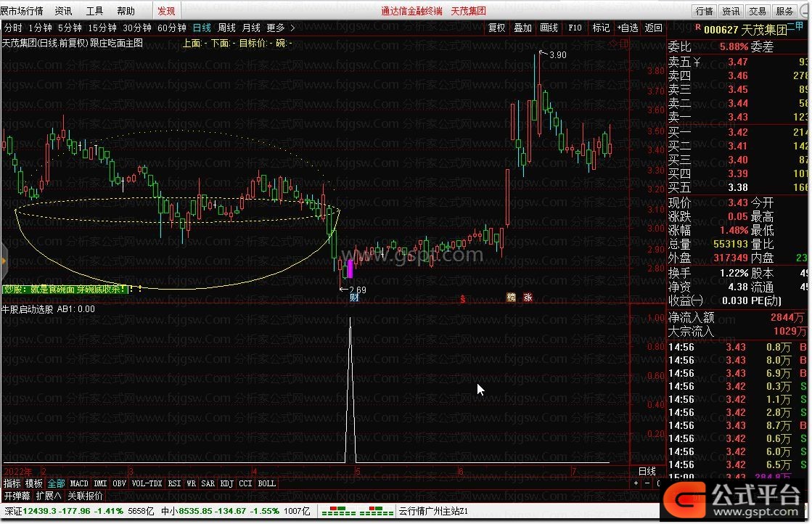Click 云行情广州主站 server status

[433, 512]
